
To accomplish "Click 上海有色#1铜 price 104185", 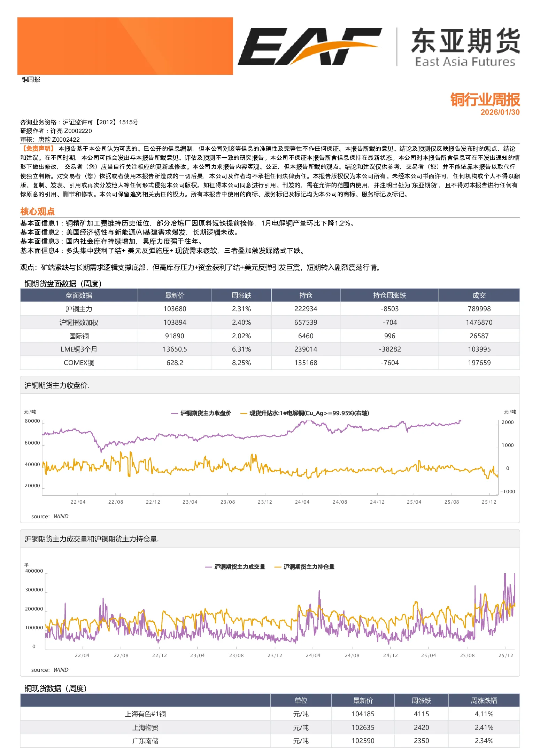I will click(363, 714).
